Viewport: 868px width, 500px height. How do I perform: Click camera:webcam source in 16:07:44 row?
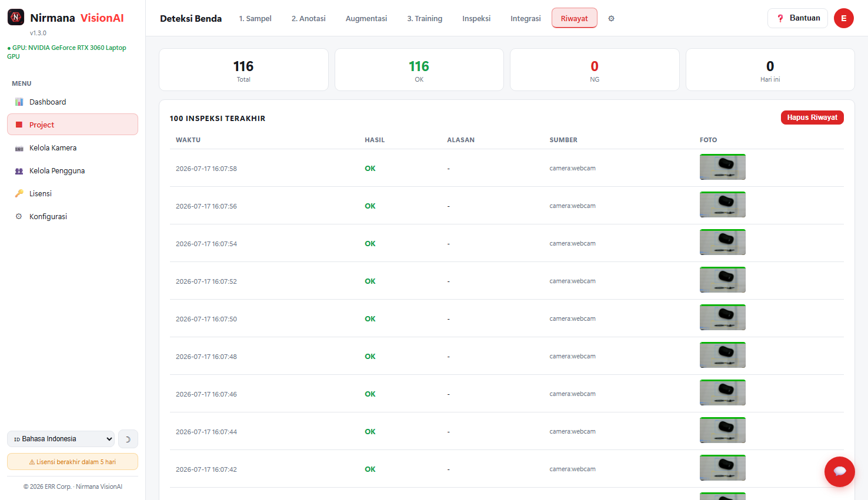tap(573, 431)
